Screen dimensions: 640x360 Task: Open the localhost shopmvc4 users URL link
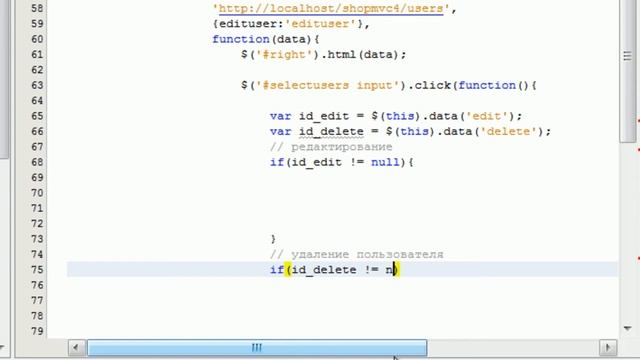click(x=331, y=9)
